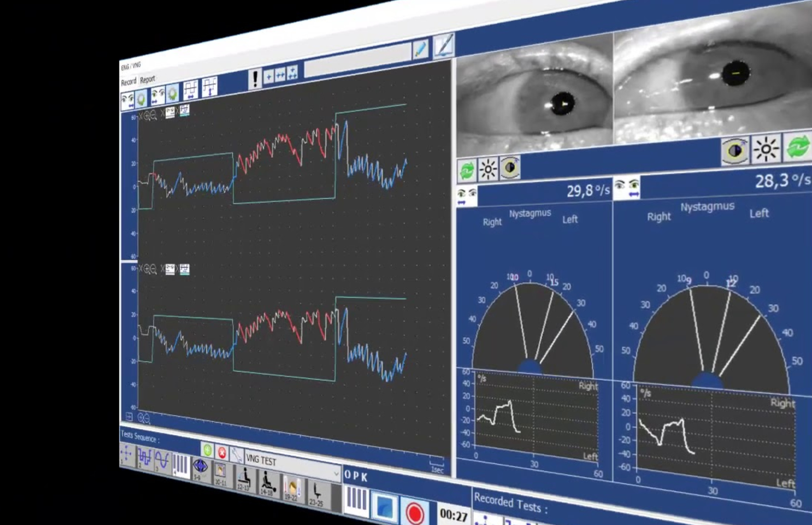The width and height of the screenshot is (812, 525).
Task: Refresh the left eye camera view
Action: pos(468,170)
